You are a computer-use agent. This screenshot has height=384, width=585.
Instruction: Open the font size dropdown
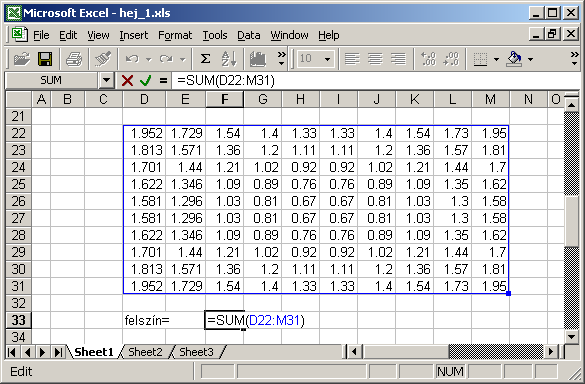[x=328, y=59]
